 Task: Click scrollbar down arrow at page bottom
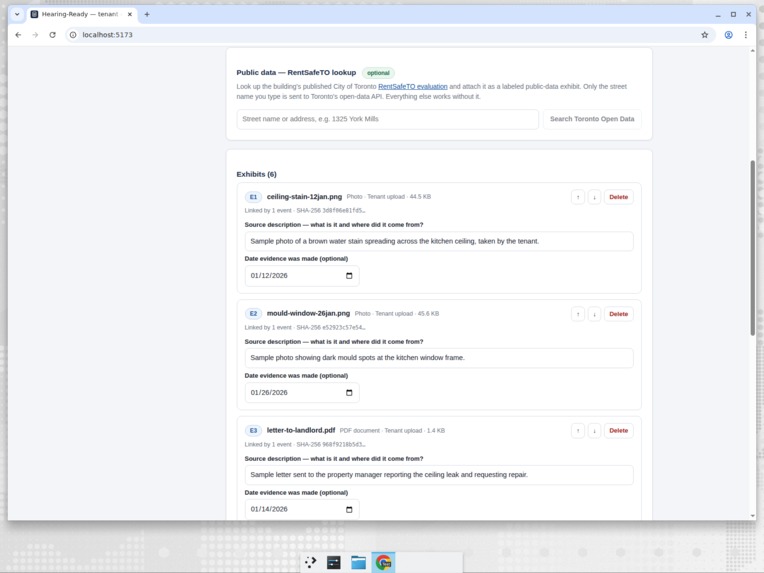click(752, 516)
